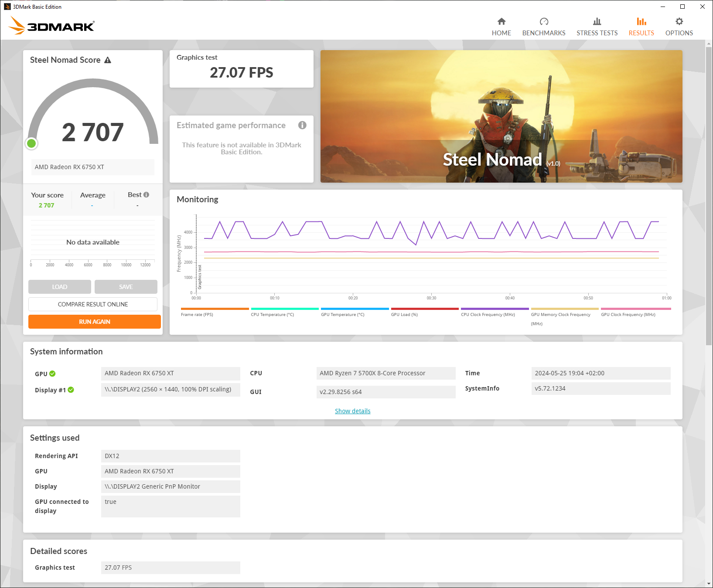Open OPTIONS gear icon
The width and height of the screenshot is (713, 588).
point(679,21)
